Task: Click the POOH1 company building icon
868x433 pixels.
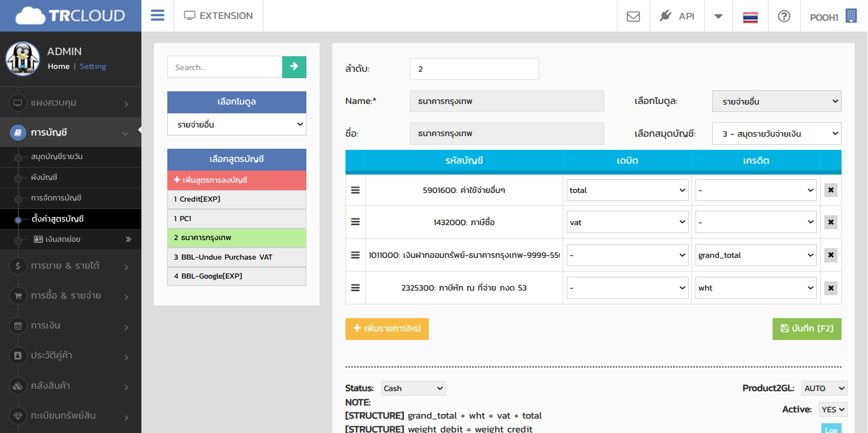Action: (x=851, y=16)
